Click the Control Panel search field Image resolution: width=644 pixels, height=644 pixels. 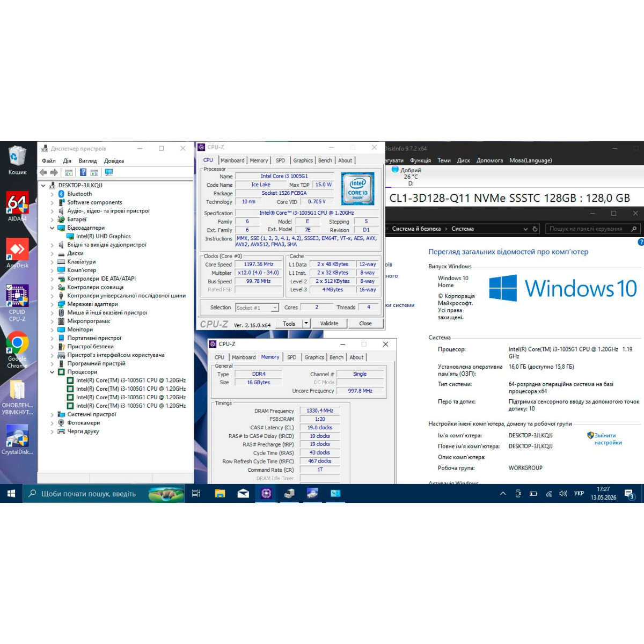592,229
